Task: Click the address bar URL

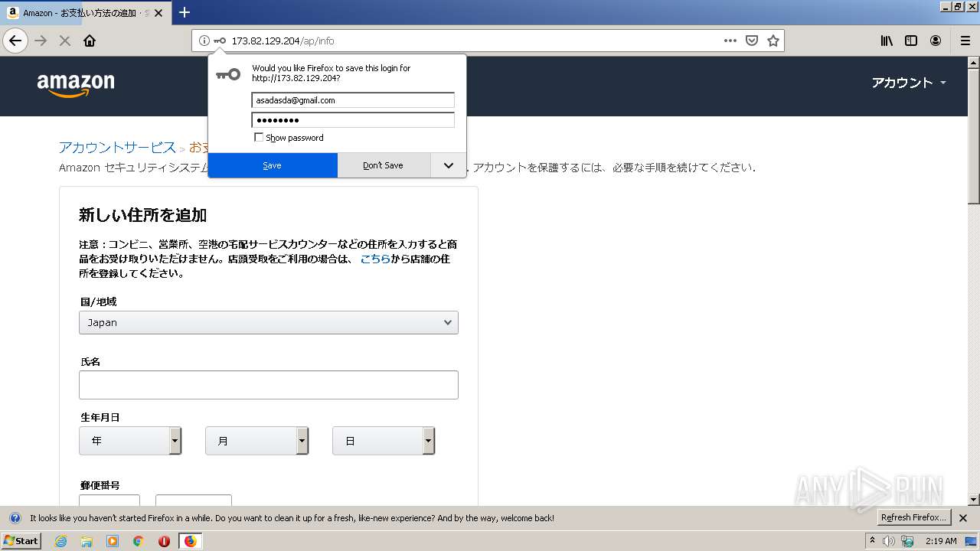Action: tap(283, 41)
